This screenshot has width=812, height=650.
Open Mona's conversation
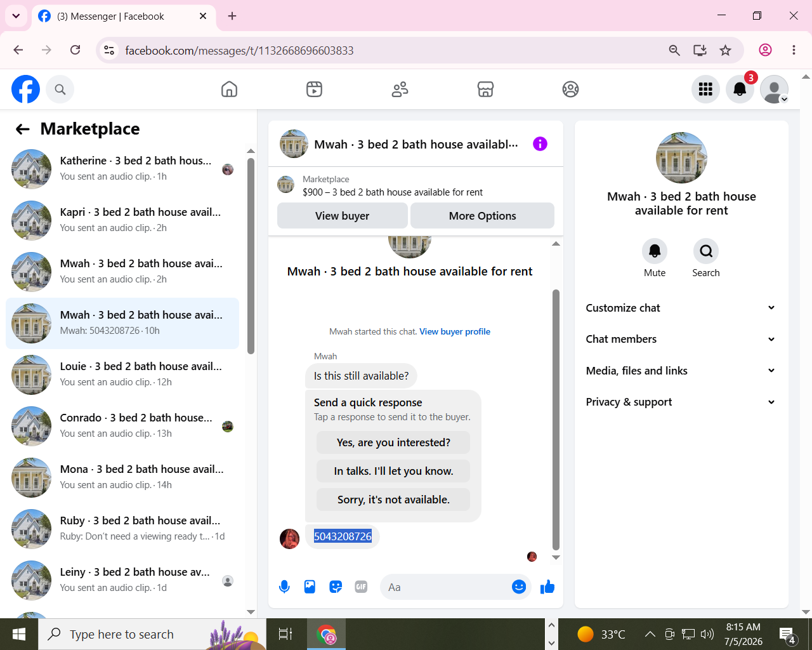click(122, 477)
